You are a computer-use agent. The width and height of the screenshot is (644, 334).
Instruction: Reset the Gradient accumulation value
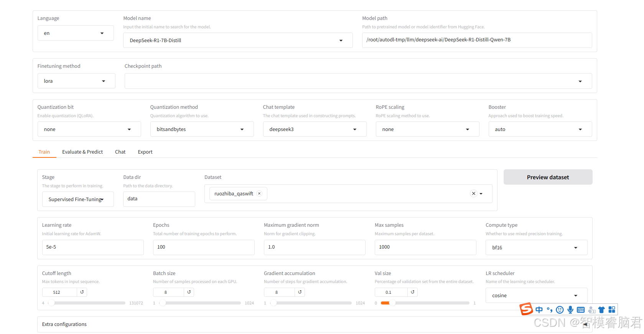300,292
